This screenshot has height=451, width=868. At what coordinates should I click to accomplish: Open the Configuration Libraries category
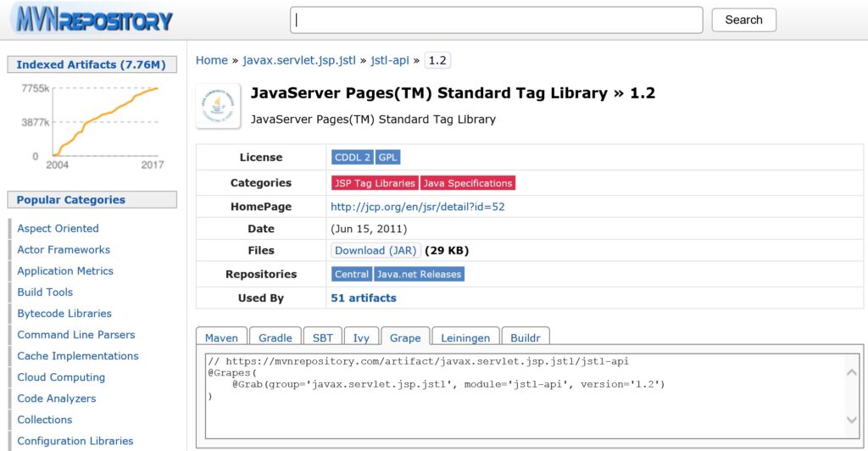coord(75,441)
